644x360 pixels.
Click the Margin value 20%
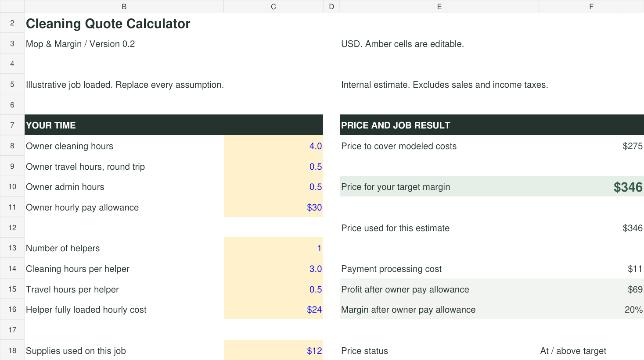pyautogui.click(x=591, y=309)
